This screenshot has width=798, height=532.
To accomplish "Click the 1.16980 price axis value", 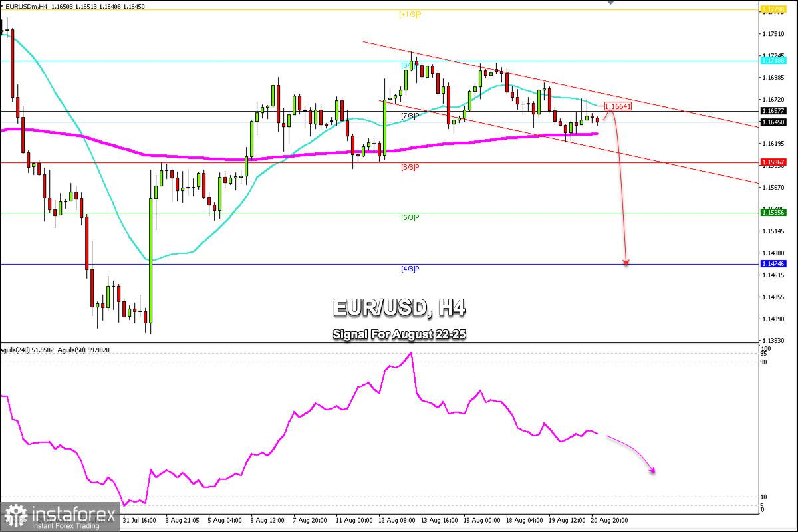I will [x=772, y=78].
